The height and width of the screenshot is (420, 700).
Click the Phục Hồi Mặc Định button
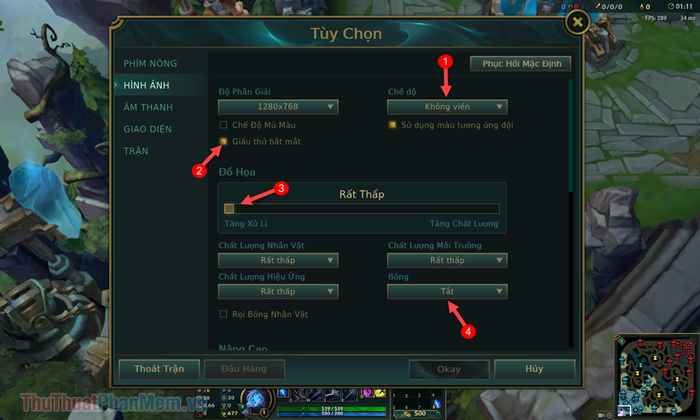tap(521, 64)
